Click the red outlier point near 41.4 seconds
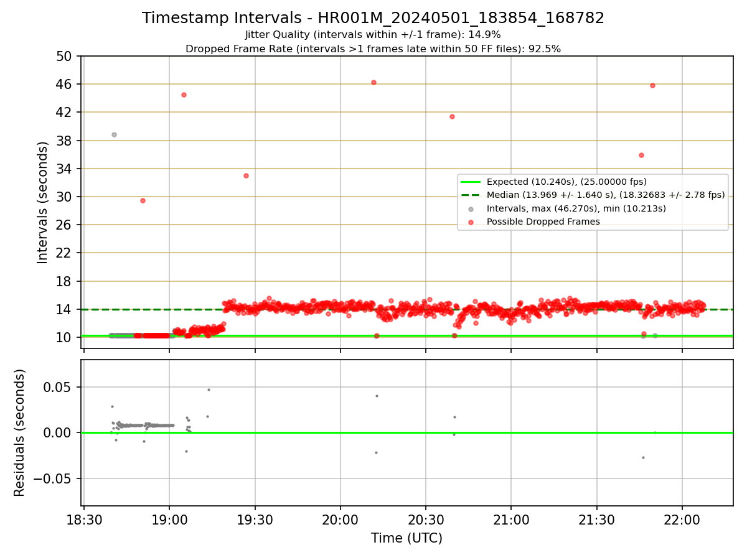The width and height of the screenshot is (747, 560). tap(452, 116)
